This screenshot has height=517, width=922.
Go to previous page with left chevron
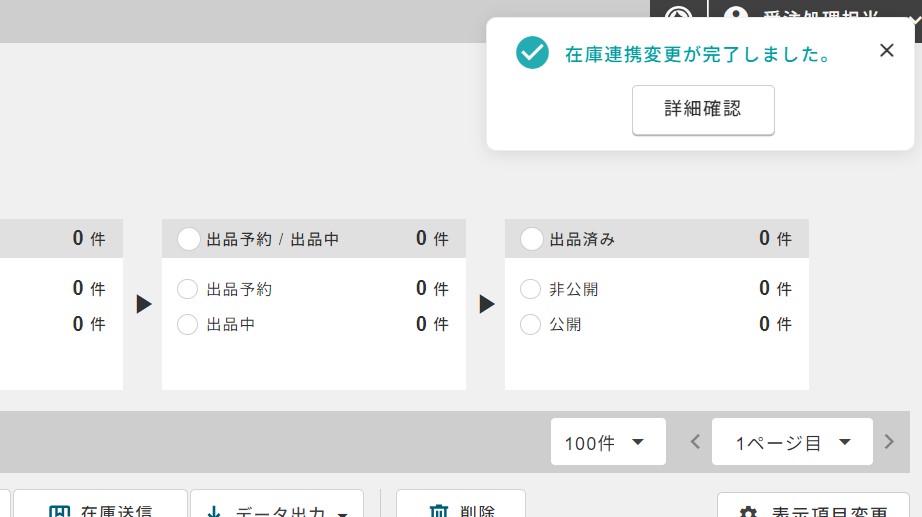click(x=695, y=442)
